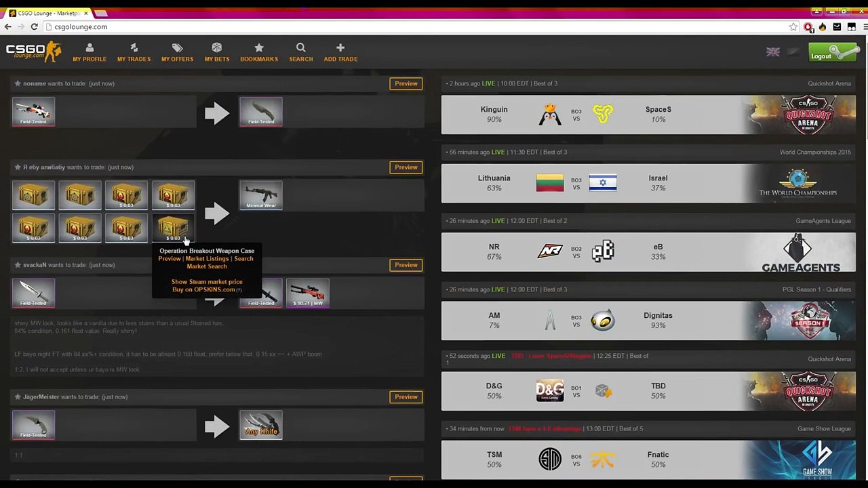Preview noname's trade

coord(406,83)
